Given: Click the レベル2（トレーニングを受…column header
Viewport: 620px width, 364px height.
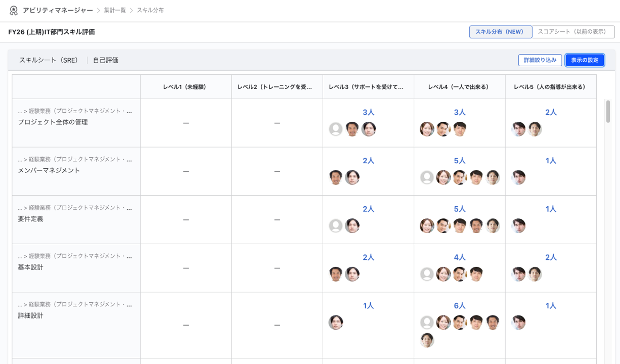Looking at the screenshot, I should coord(277,87).
